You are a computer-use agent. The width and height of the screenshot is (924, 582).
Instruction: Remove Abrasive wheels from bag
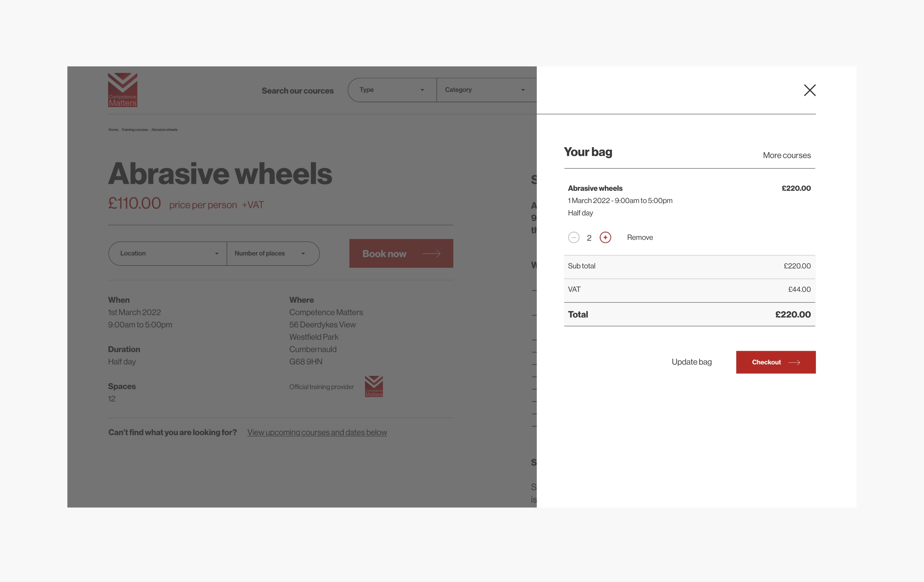[640, 237]
